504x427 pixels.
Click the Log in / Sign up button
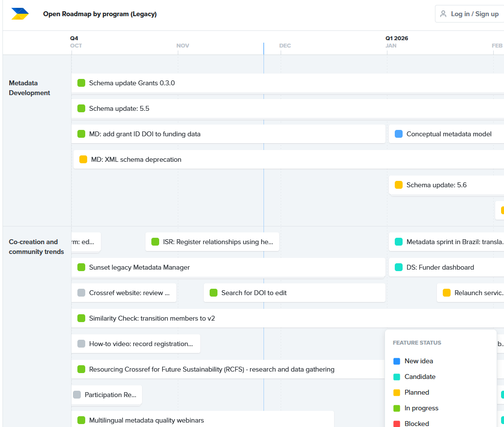469,14
